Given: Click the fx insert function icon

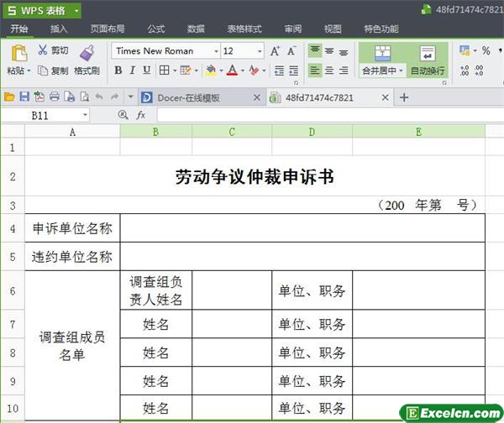Looking at the screenshot, I should coord(141,114).
